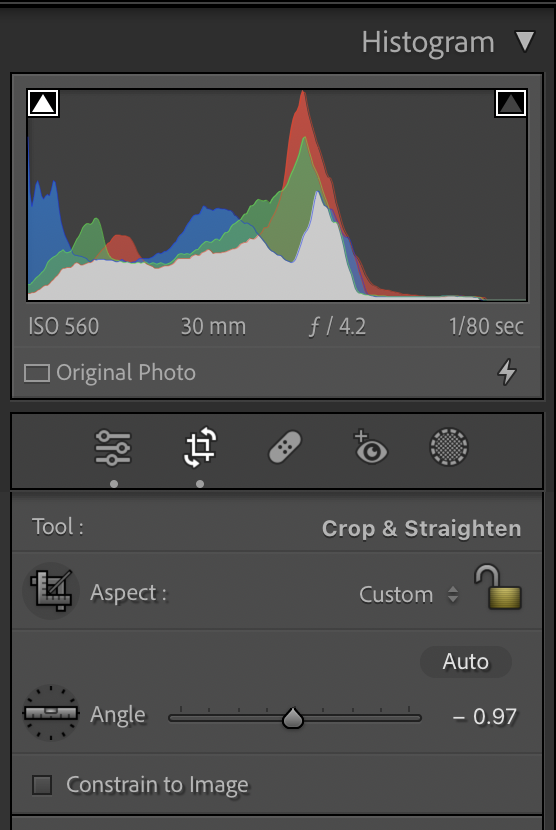Click the angle value -0.97 field
Screen dimensions: 556x830
pos(485,717)
